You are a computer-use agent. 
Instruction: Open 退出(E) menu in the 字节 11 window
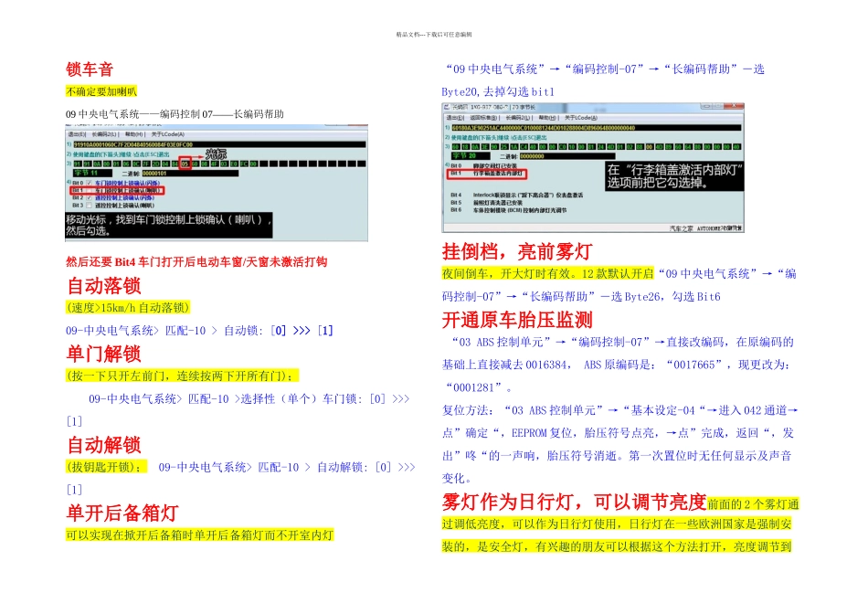point(77,134)
